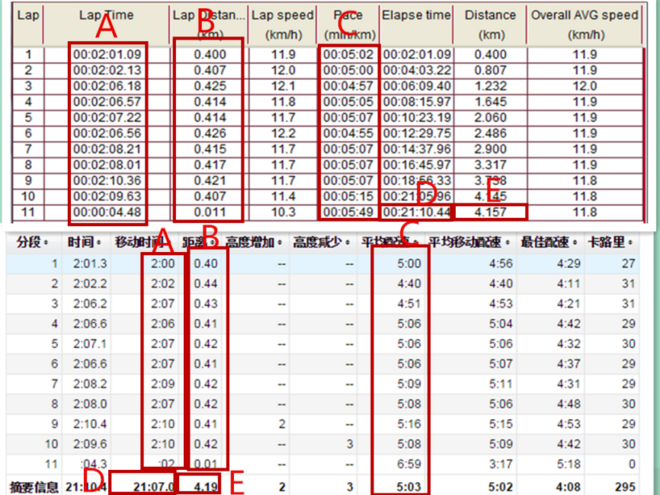The width and height of the screenshot is (660, 495).
Task: Select the Elapse time column header
Action: 415,16
